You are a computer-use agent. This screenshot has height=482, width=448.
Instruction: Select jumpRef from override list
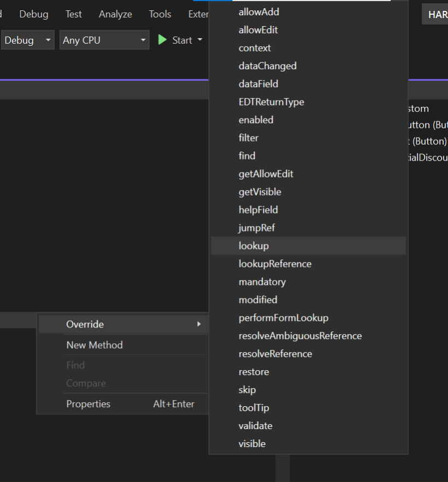[256, 228]
